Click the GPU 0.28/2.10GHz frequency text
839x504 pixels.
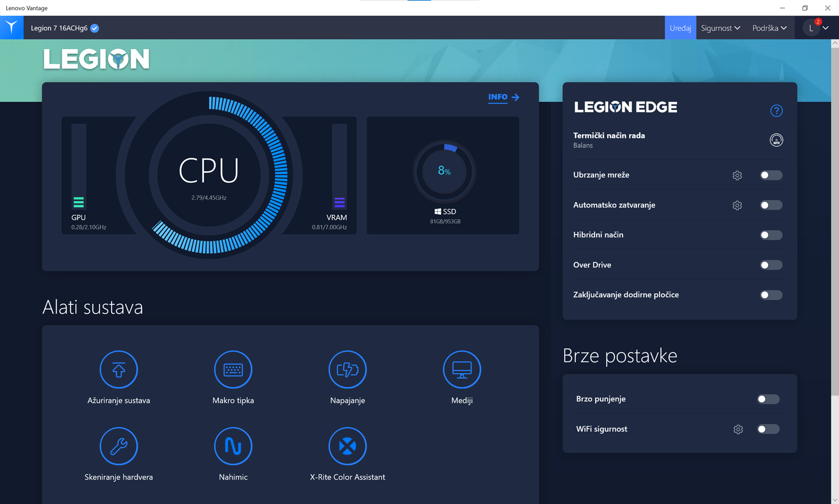[89, 227]
